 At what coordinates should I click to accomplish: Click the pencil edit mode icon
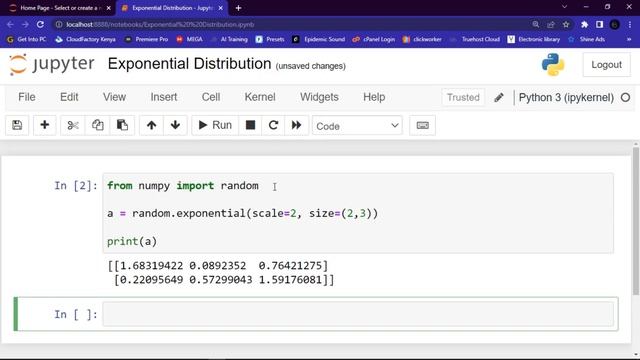(x=499, y=98)
